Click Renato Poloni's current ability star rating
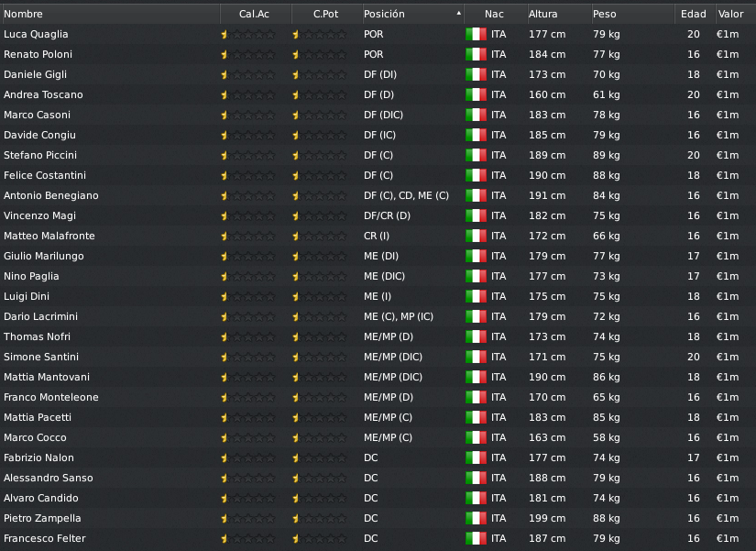 248,54
